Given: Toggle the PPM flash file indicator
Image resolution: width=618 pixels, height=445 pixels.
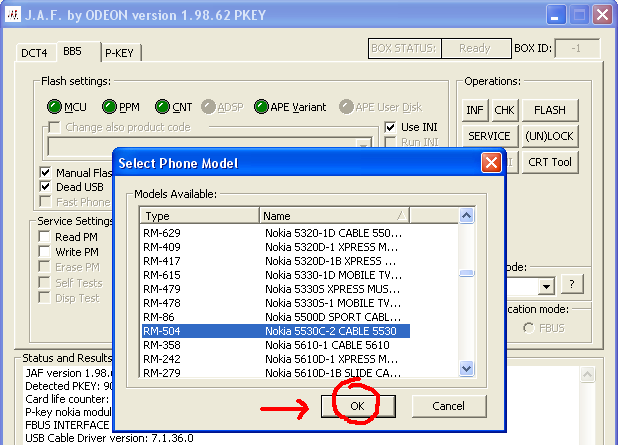Looking at the screenshot, I should [x=109, y=106].
